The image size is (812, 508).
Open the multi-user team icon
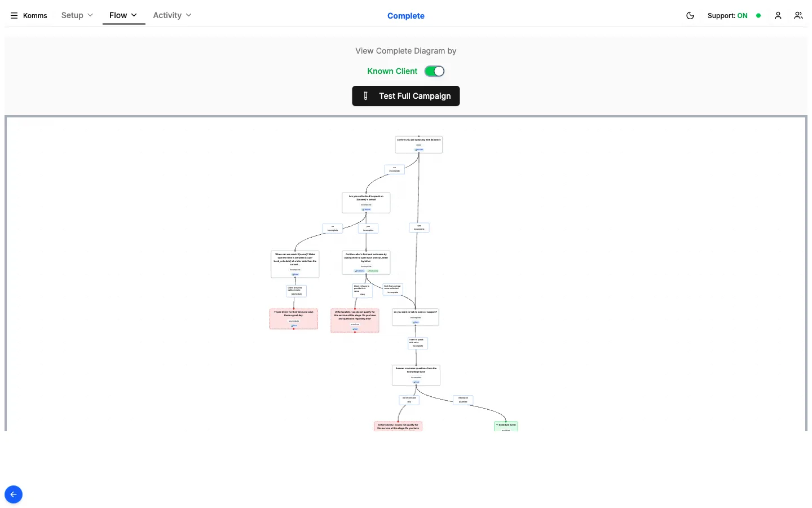click(x=798, y=16)
